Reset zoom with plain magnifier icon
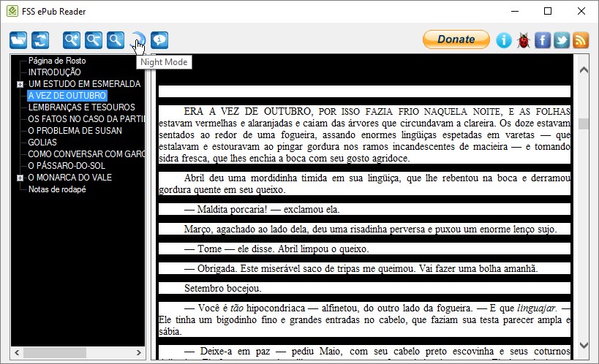Image resolution: width=599 pixels, height=364 pixels. click(x=116, y=40)
